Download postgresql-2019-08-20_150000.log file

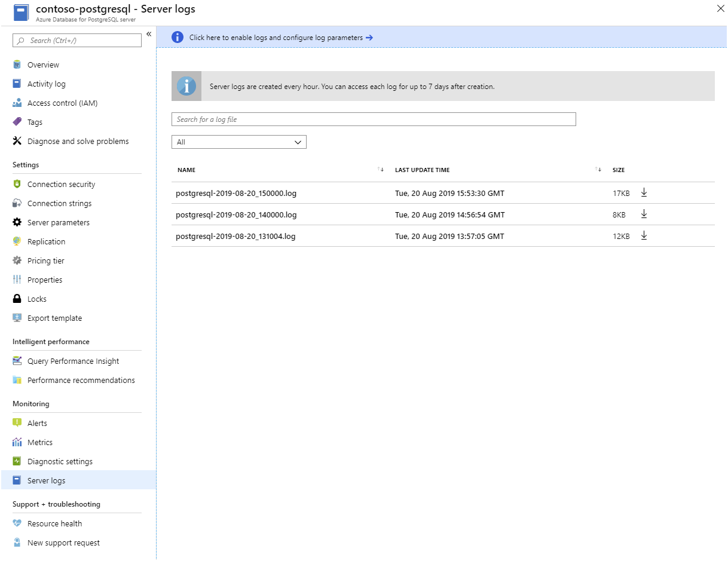click(x=644, y=192)
